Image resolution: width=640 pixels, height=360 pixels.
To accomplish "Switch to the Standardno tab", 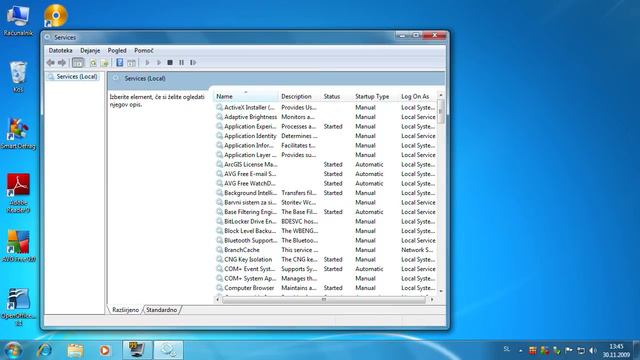I will pyautogui.click(x=162, y=310).
